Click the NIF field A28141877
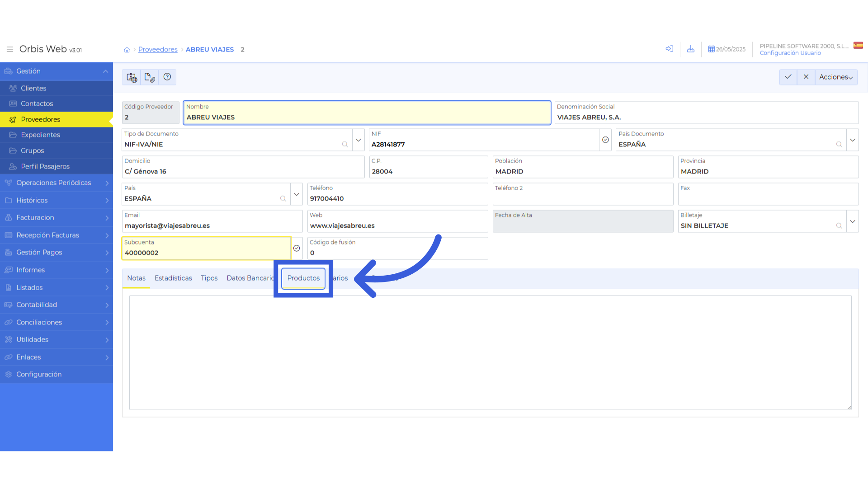 [484, 140]
